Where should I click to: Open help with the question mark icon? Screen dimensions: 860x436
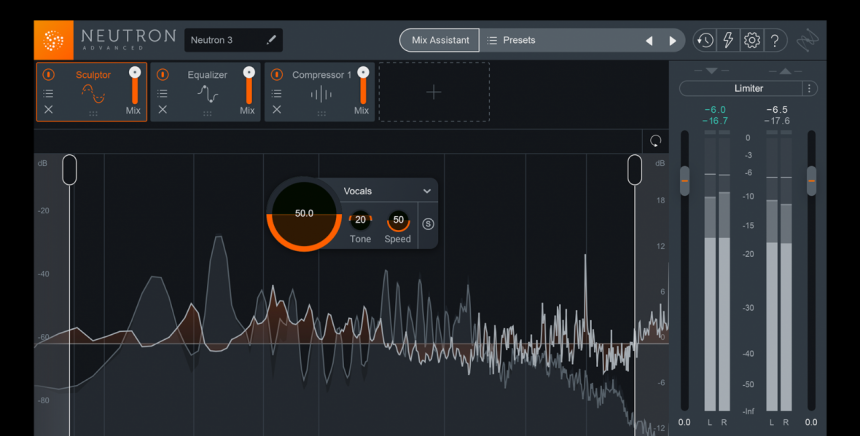775,40
